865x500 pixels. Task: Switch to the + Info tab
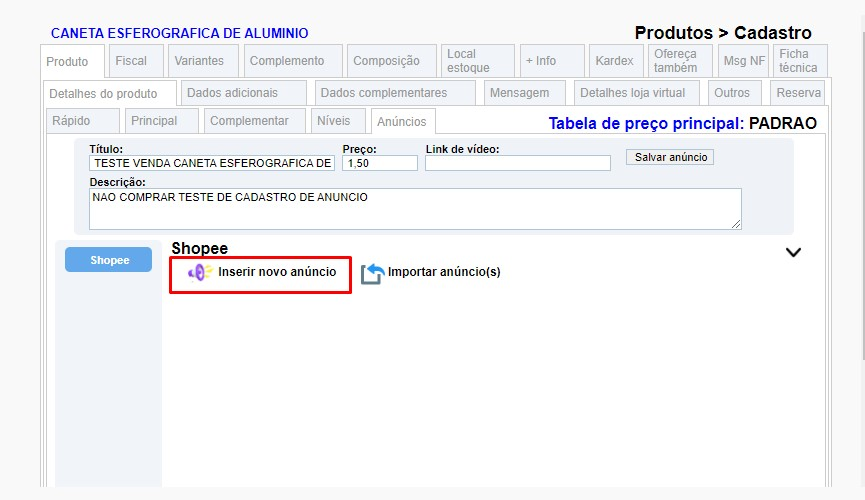coord(552,61)
